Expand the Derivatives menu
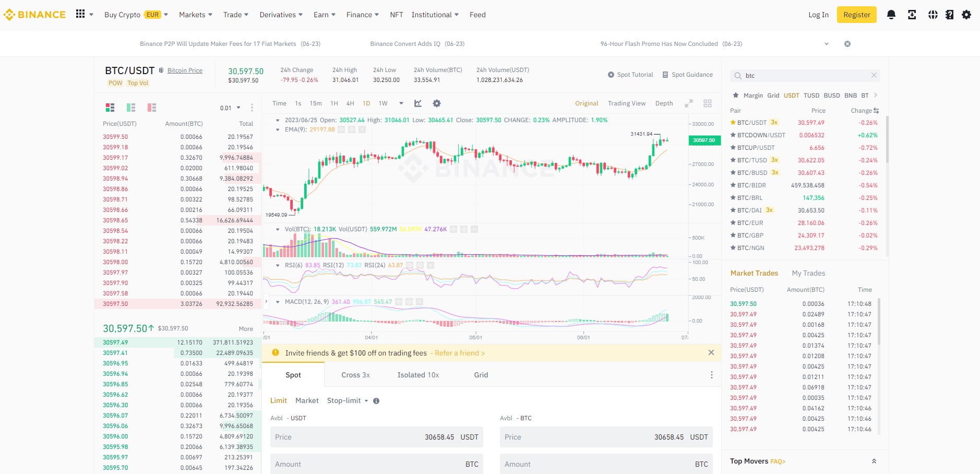 click(281, 15)
